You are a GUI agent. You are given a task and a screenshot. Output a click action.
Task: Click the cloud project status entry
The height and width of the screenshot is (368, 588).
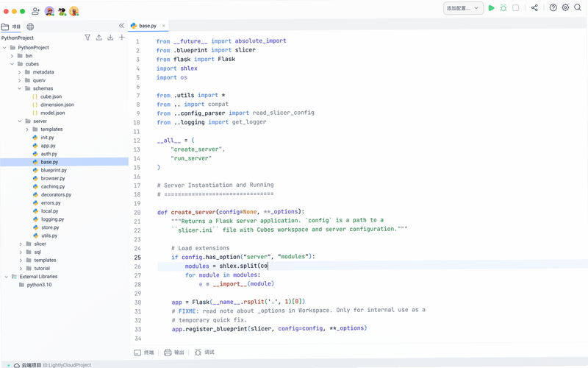point(52,365)
